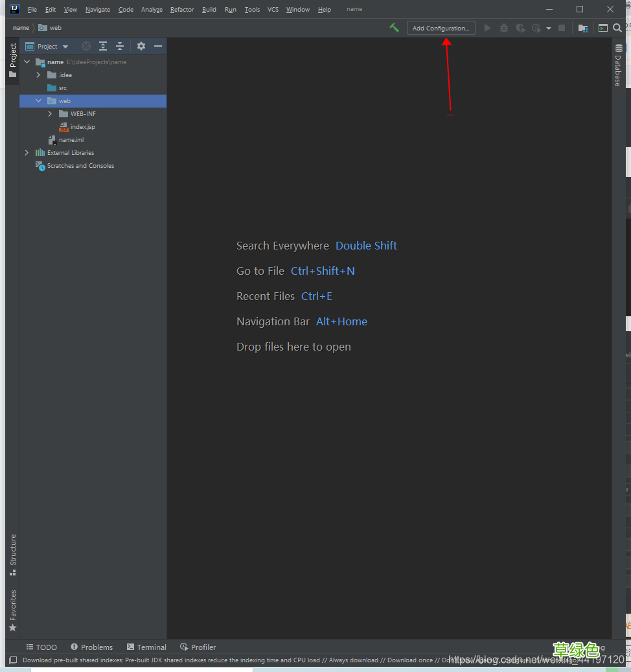631x672 pixels.
Task: Click the green Build Project hammer icon
Action: 394,28
